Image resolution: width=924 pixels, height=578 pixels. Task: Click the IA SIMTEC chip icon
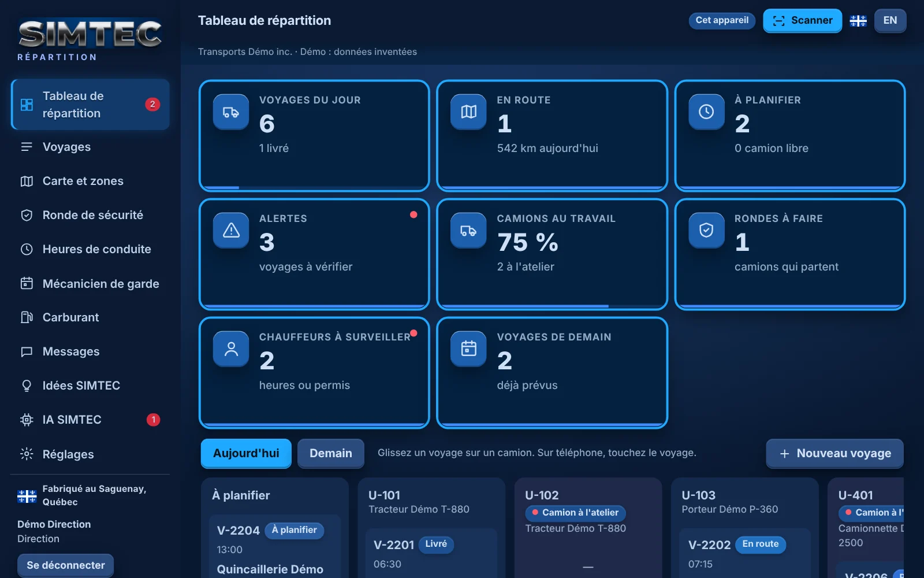pos(27,420)
